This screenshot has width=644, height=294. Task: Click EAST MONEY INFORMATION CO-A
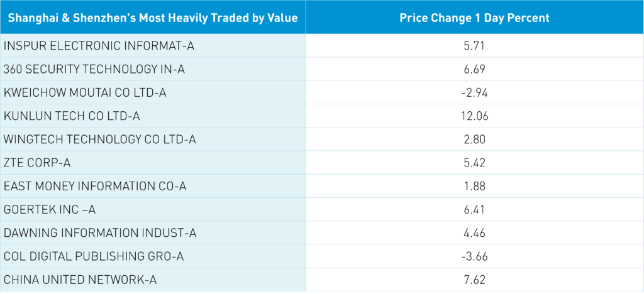coord(95,186)
